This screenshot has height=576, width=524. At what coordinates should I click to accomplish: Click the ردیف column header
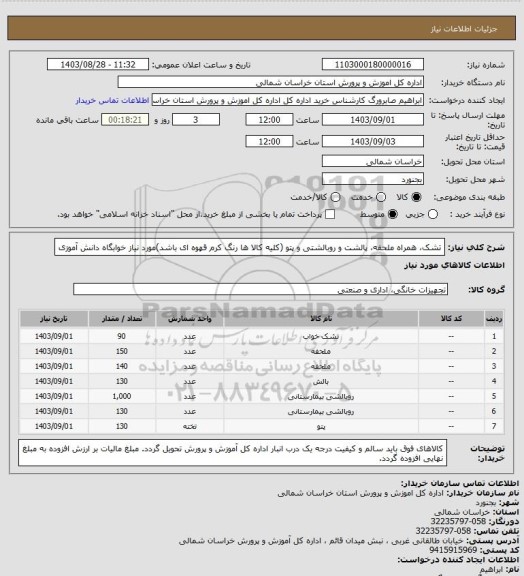tap(494, 319)
